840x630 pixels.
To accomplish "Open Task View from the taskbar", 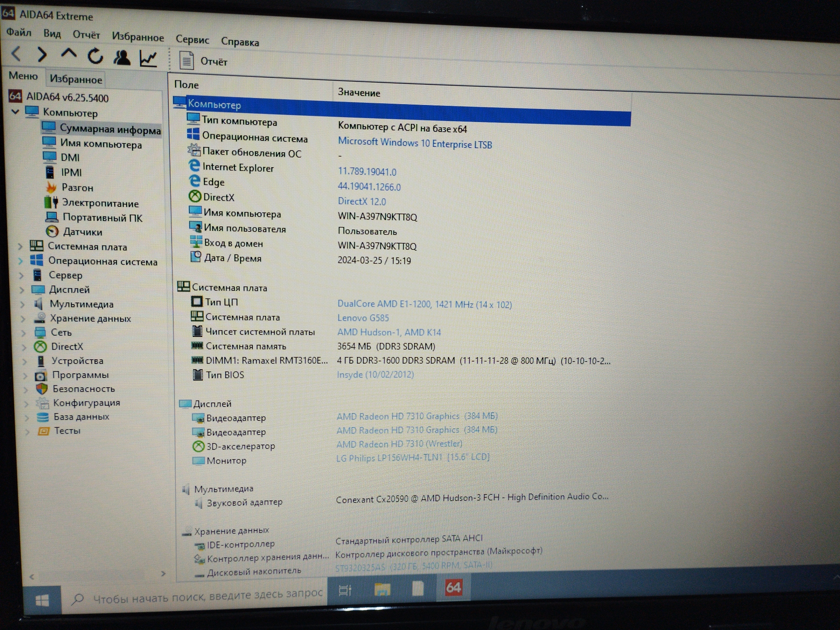I will [x=345, y=591].
